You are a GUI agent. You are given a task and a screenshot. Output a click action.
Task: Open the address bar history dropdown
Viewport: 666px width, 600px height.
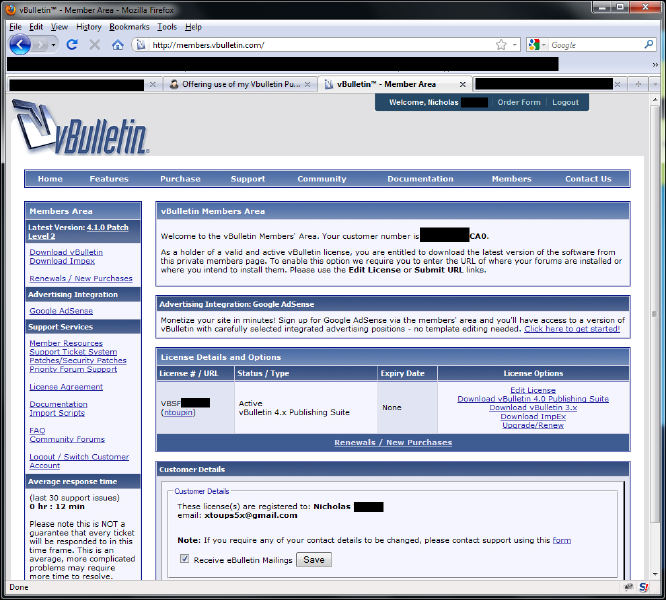pyautogui.click(x=514, y=45)
